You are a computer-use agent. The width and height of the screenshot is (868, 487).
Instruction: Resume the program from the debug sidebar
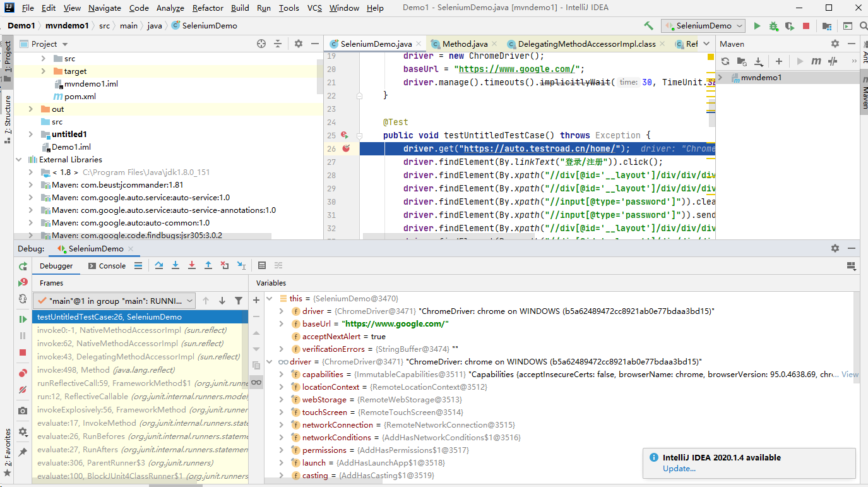point(23,320)
